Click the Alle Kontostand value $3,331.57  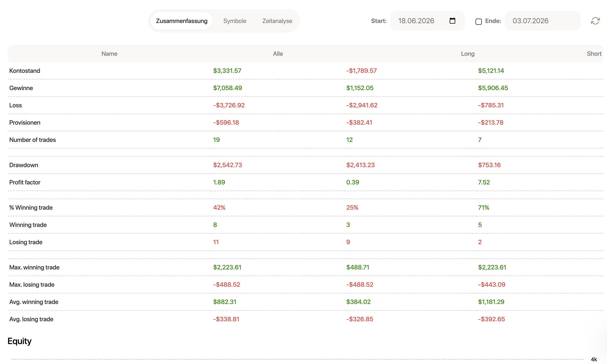click(x=227, y=71)
